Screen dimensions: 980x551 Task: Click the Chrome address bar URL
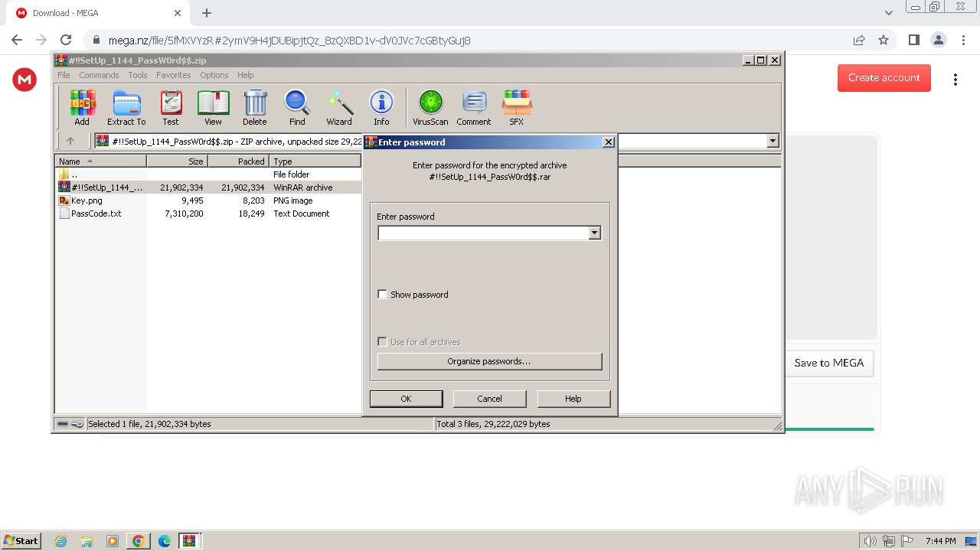tap(289, 41)
